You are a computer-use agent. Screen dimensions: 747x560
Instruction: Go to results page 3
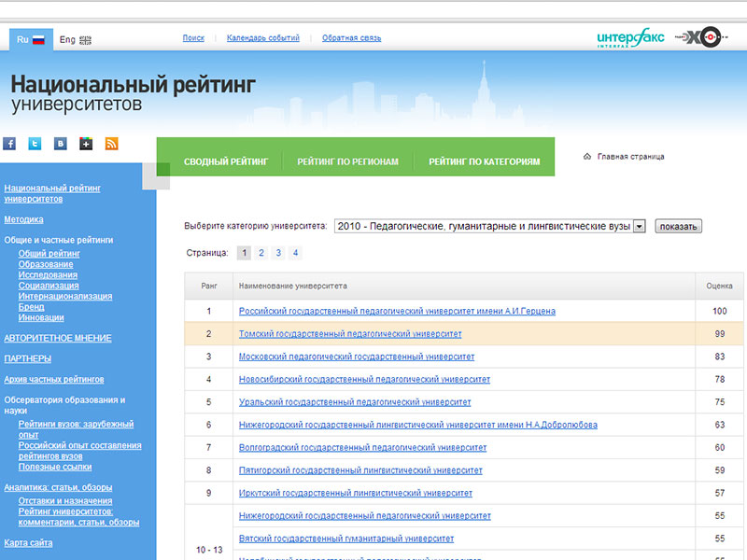coord(278,253)
